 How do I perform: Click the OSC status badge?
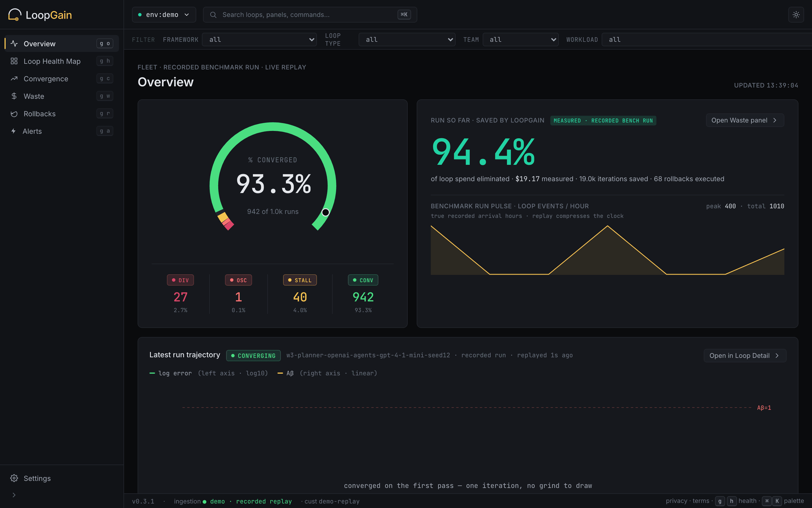coord(239,280)
